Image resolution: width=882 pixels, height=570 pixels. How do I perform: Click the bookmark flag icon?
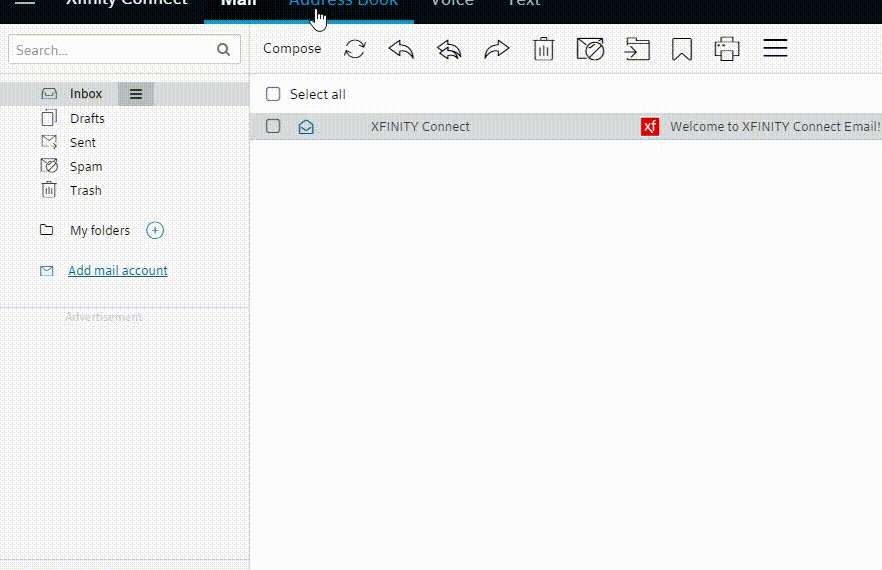[x=682, y=49]
